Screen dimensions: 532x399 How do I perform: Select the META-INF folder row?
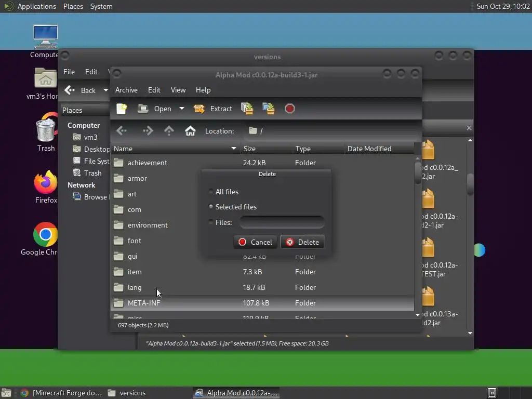point(262,303)
